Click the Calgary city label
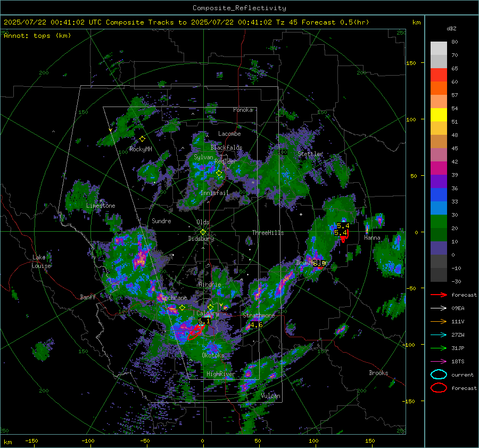The height and width of the screenshot is (448, 479). 208,313
